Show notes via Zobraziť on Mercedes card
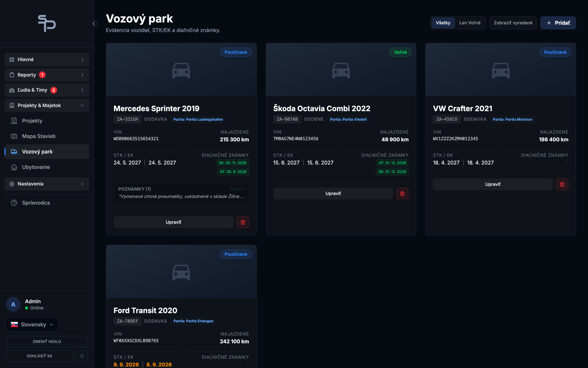The image size is (588, 368). pyautogui.click(x=237, y=189)
